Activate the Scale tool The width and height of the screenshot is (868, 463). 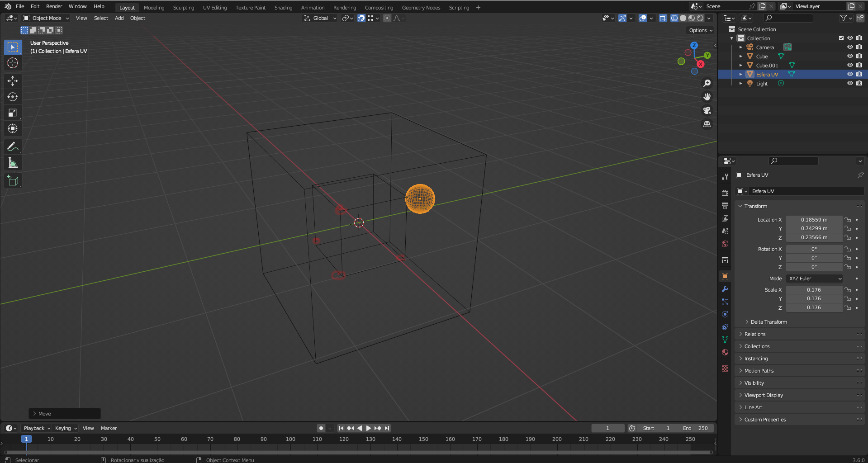[13, 113]
